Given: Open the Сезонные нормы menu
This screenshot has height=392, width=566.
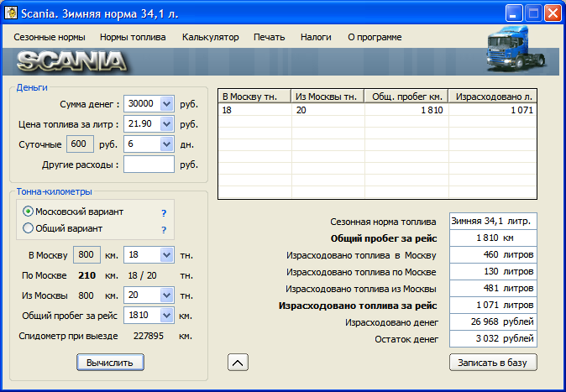Looking at the screenshot, I should pos(50,37).
